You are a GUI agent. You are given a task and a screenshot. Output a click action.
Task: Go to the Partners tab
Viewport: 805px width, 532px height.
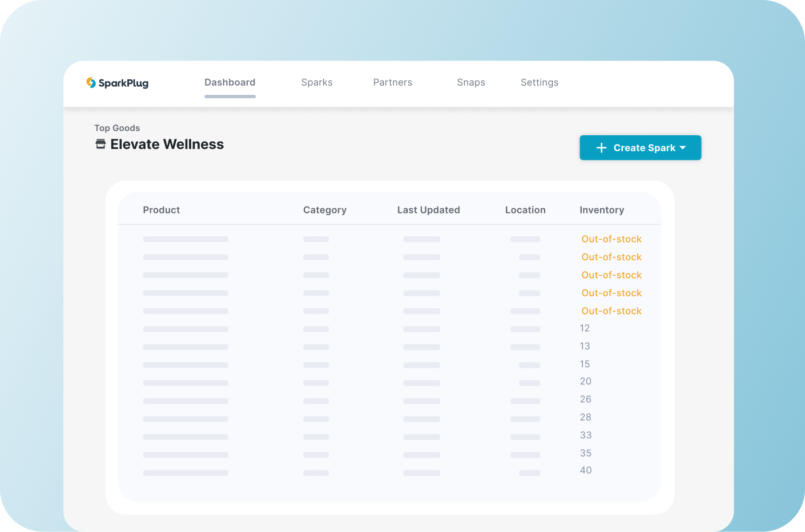393,82
